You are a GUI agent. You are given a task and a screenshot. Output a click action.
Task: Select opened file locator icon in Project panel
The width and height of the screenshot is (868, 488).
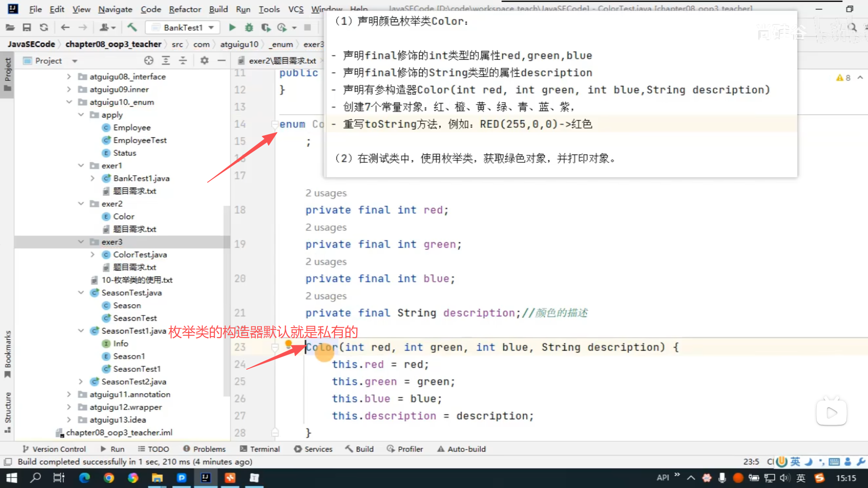149,61
